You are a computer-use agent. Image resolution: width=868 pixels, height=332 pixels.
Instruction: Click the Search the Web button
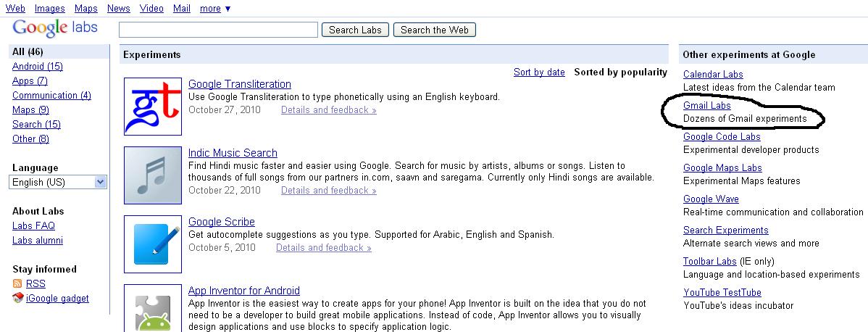(435, 30)
